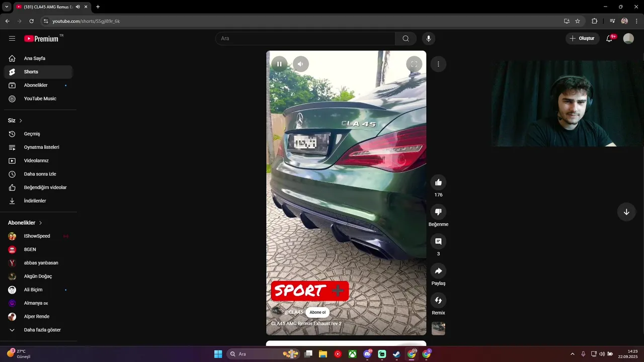
Task: Open YouTube notifications bell
Action: point(609,38)
